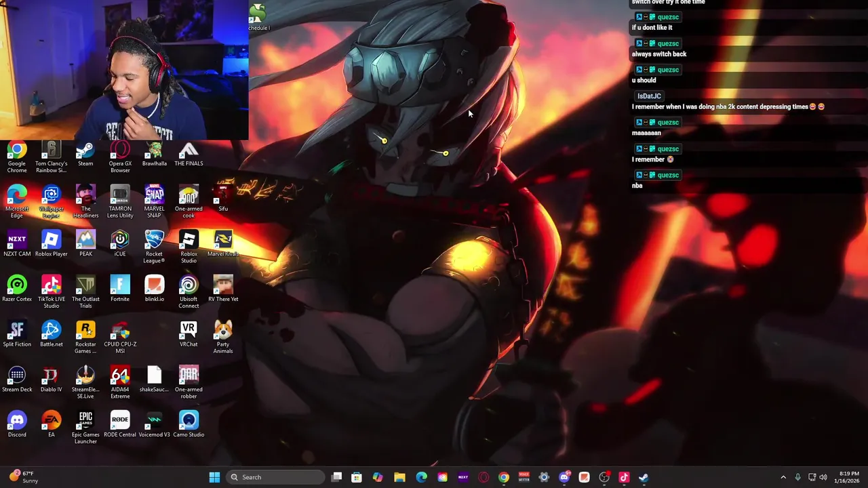Open the PEAK desktop icon

(x=85, y=244)
